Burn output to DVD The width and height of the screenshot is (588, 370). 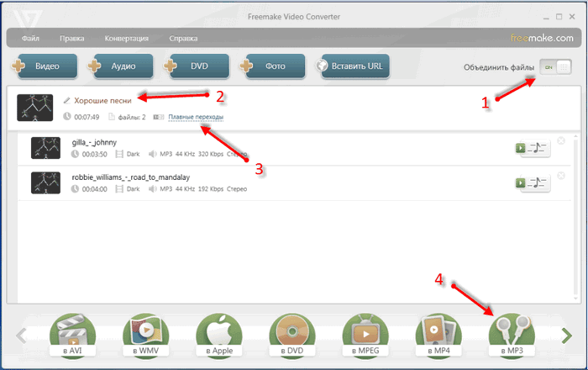tap(292, 335)
